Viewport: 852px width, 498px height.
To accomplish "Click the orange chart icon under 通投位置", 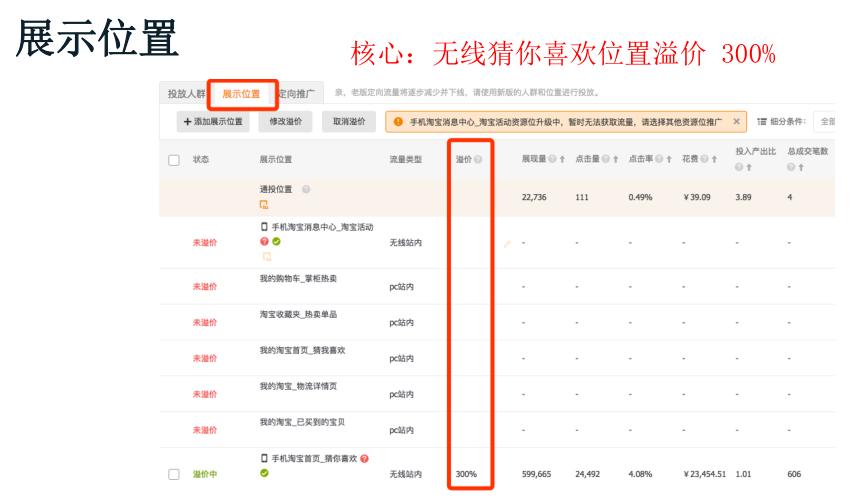I will (264, 205).
